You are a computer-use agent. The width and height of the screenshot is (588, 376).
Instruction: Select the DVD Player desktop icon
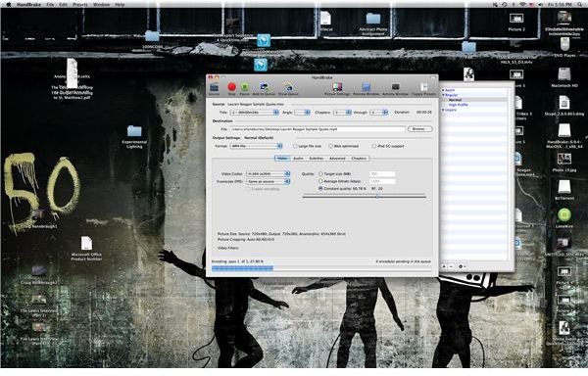[564, 44]
